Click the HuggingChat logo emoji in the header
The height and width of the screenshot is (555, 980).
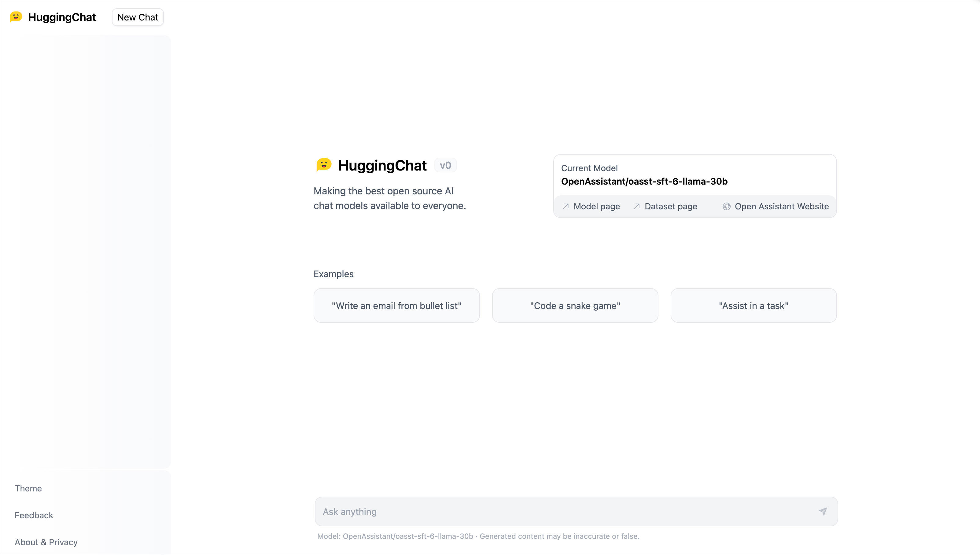pos(16,17)
